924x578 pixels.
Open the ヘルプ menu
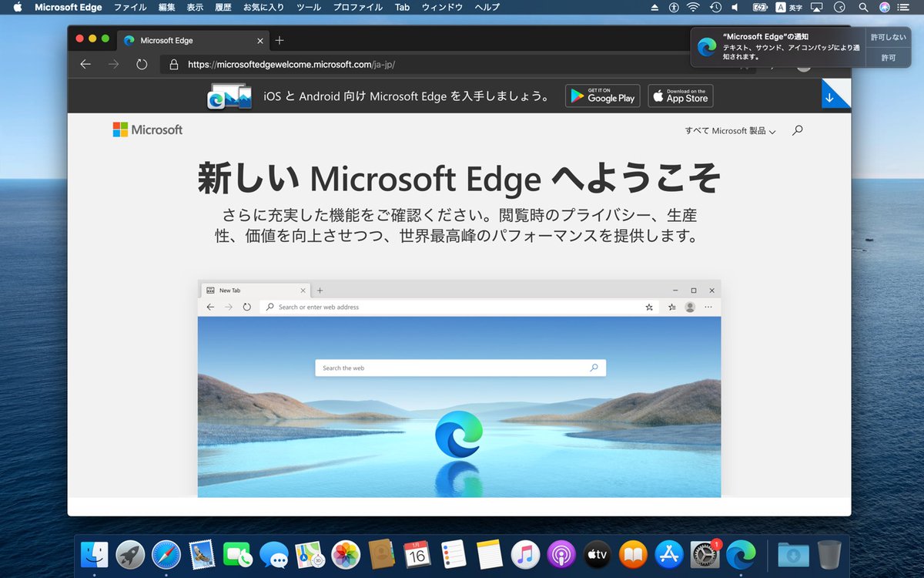(x=487, y=7)
